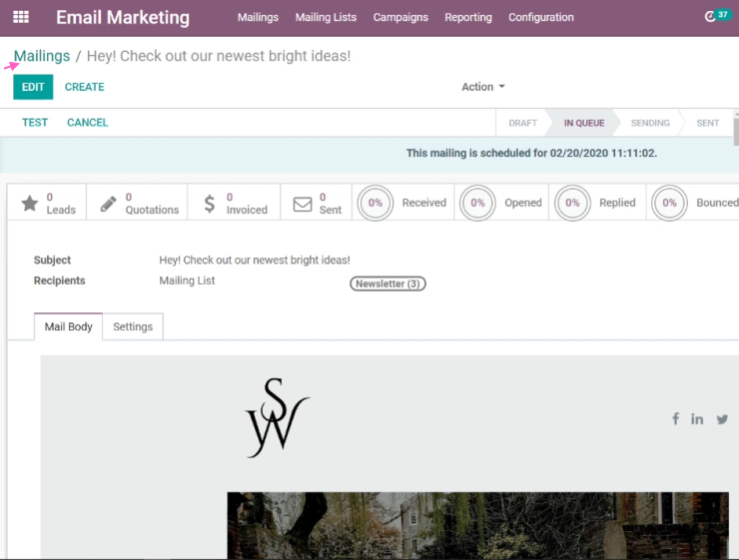Select the SENT status stage

click(x=707, y=123)
